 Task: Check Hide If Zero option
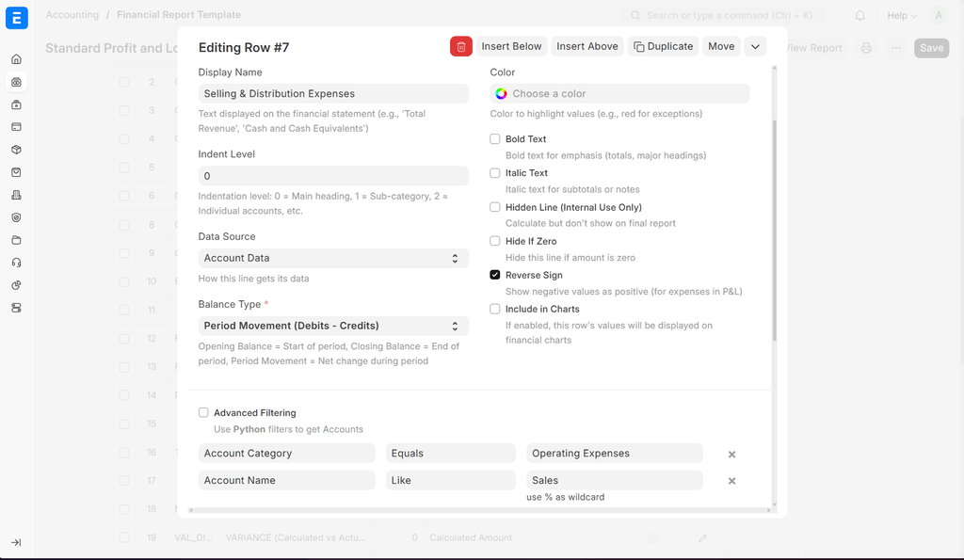(x=494, y=241)
